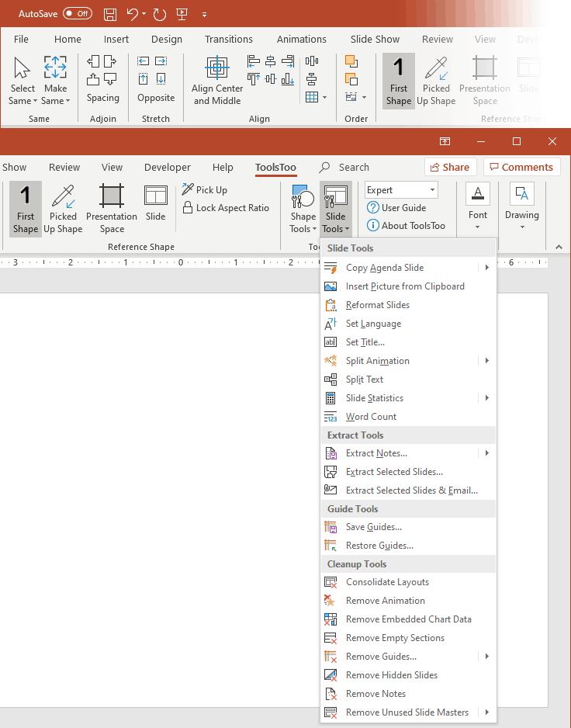Expand the Shape Tools dropdown
The height and width of the screenshot is (728, 571).
click(x=303, y=210)
